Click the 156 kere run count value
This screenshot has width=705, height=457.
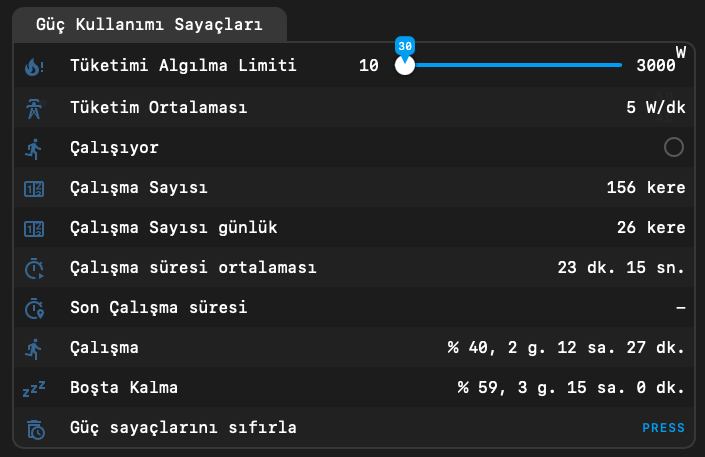pos(646,188)
